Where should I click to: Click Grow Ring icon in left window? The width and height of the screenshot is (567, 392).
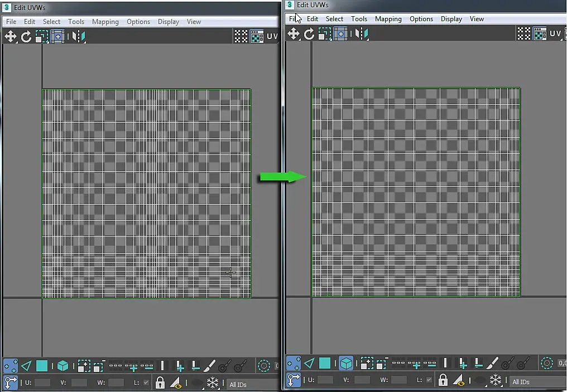pyautogui.click(x=180, y=366)
